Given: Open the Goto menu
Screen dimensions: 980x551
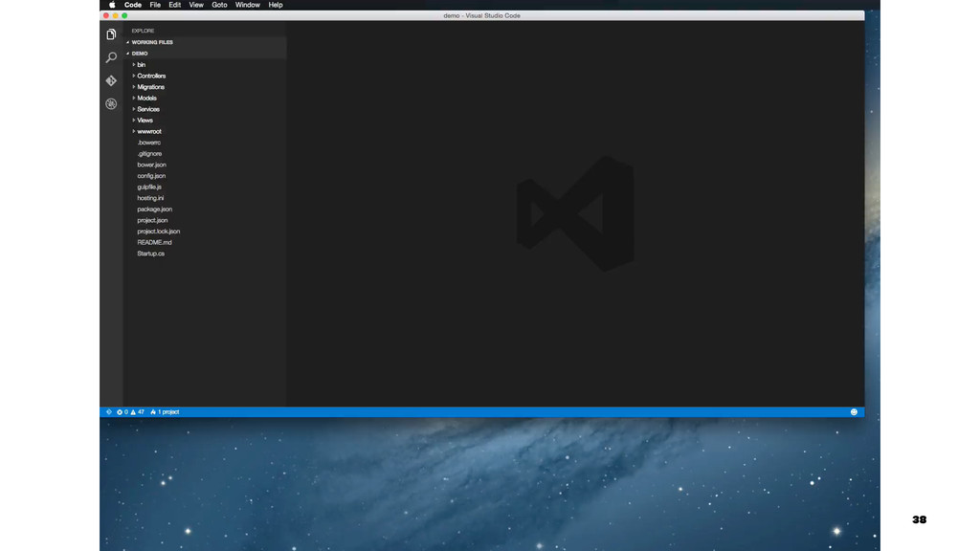Looking at the screenshot, I should [x=219, y=5].
